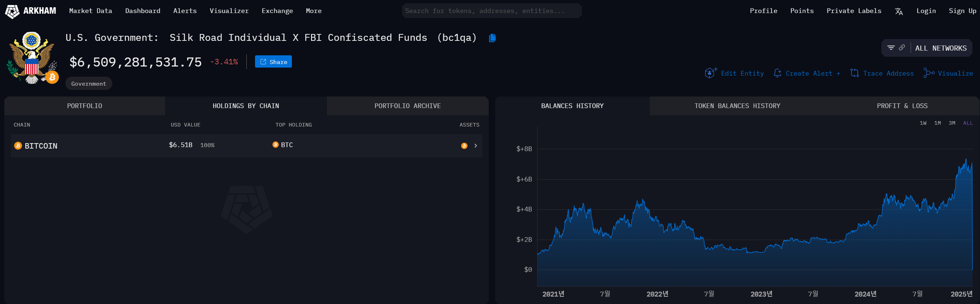Open the language translation icon
This screenshot has height=304, width=980.
coord(899,11)
